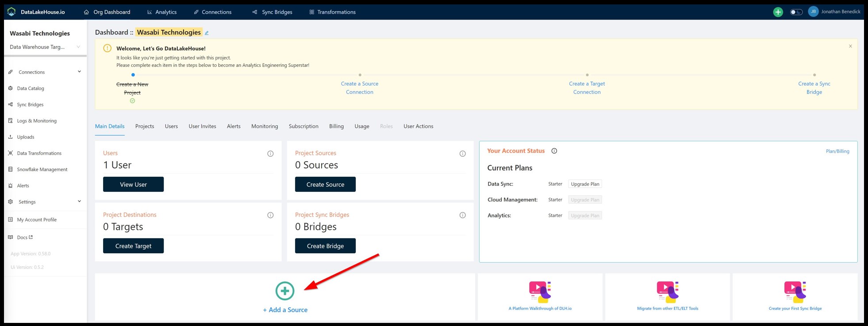Click the + Add a Source link text
This screenshot has width=868, height=326.
[x=285, y=310]
